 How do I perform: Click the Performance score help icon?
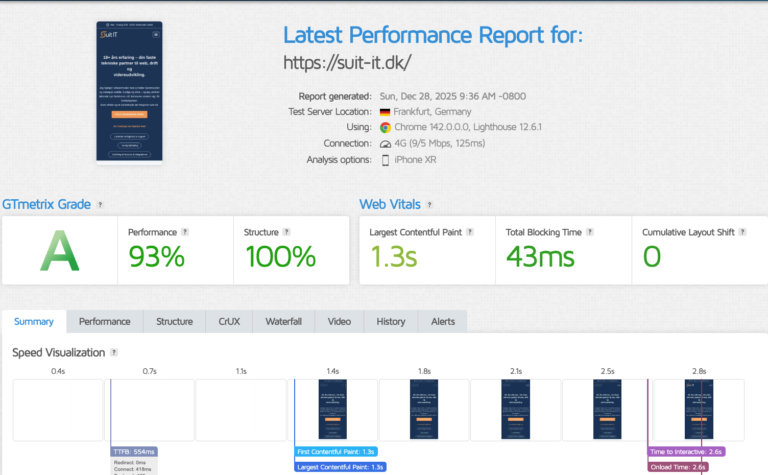(185, 232)
